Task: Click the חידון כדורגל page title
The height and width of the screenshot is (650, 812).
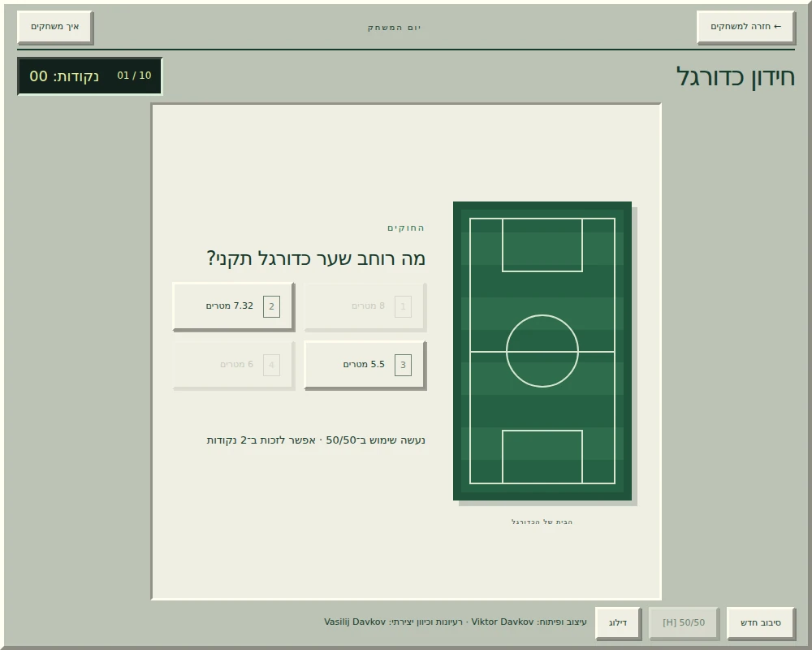Action: [736, 77]
